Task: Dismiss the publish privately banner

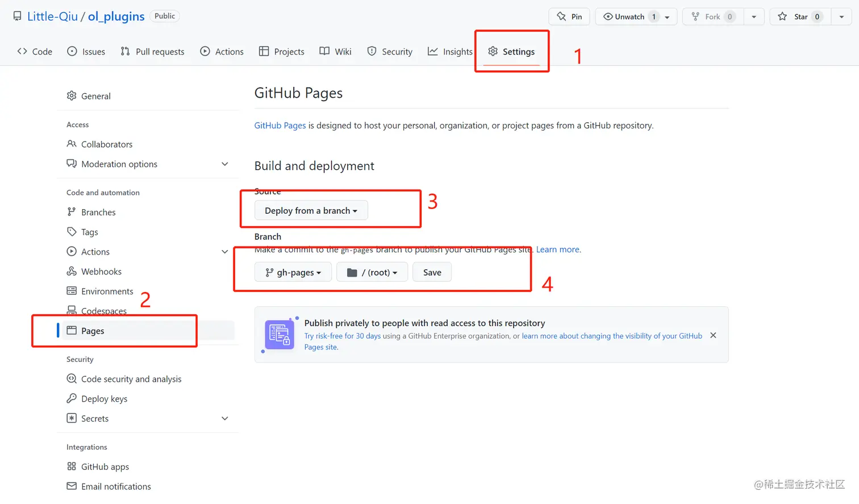Action: (x=713, y=335)
